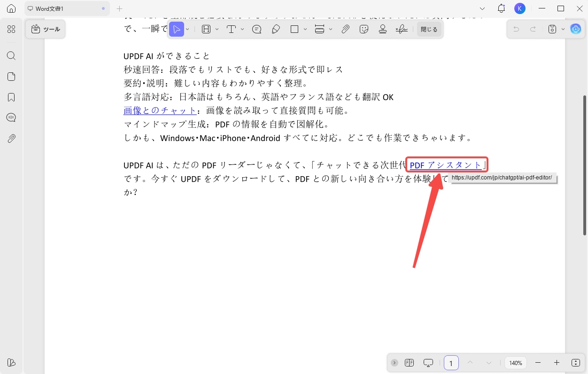Change the page display reading mode
588x374 pixels.
[409, 363]
